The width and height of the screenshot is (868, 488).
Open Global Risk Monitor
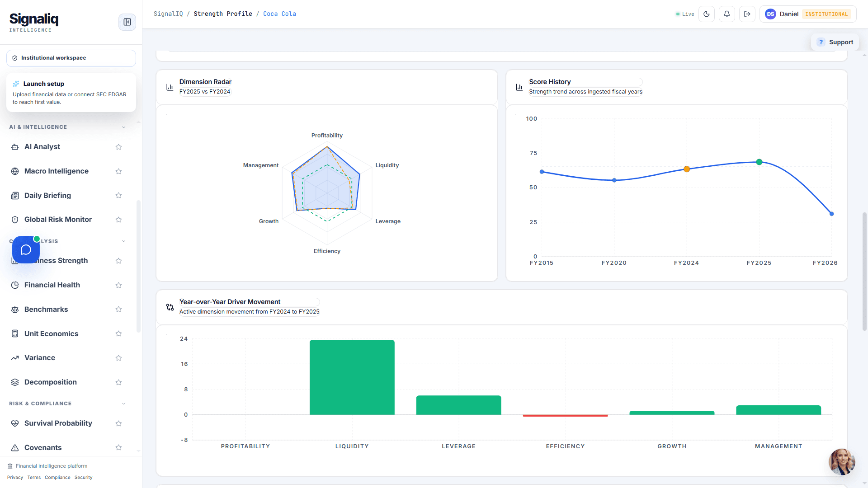[58, 219]
